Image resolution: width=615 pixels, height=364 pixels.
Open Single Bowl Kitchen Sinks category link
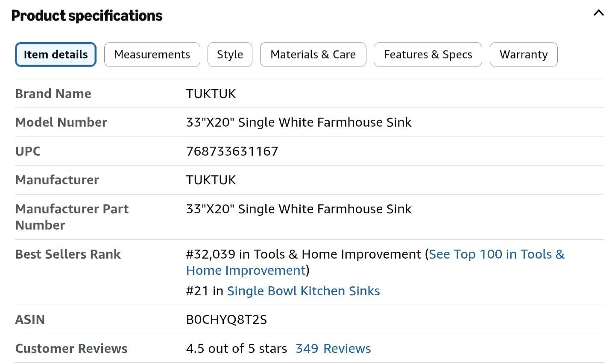coord(304,291)
